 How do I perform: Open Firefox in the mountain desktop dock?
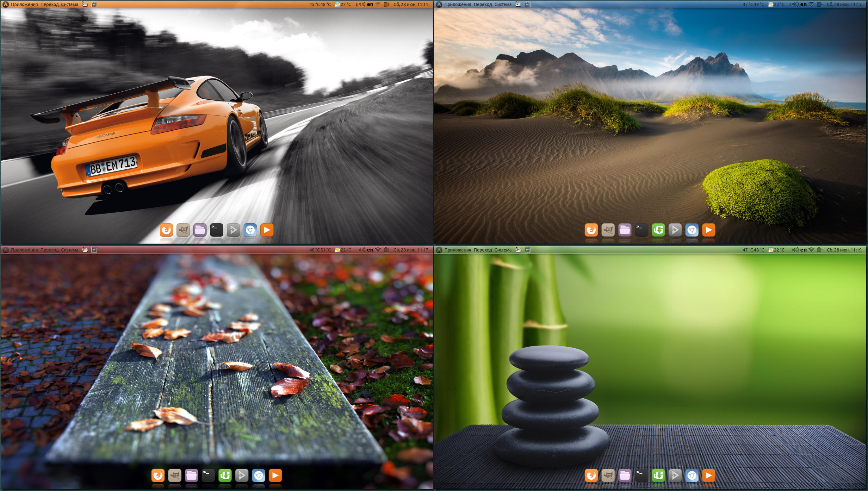pos(591,230)
